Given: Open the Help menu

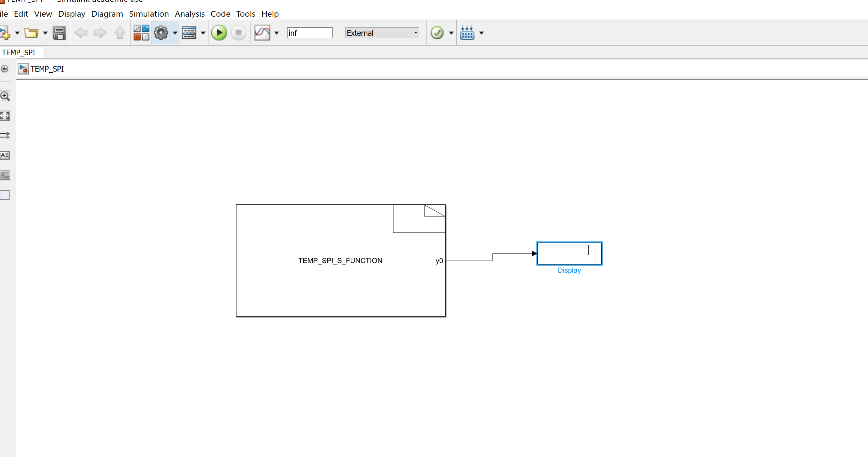Looking at the screenshot, I should (x=270, y=14).
